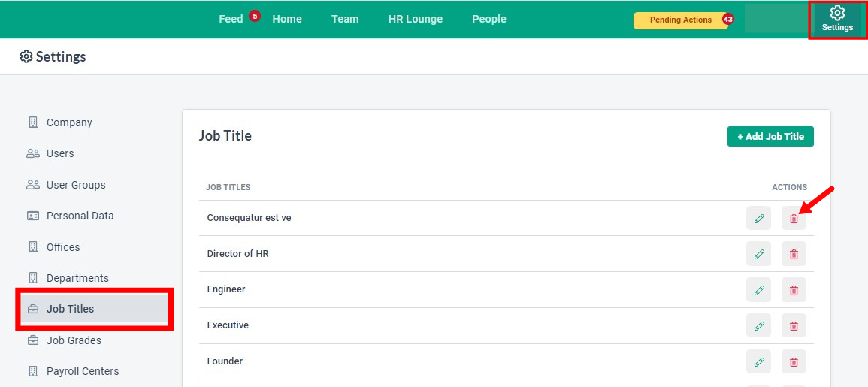The width and height of the screenshot is (868, 387).
Task: Go to Feed tab
Action: [231, 20]
